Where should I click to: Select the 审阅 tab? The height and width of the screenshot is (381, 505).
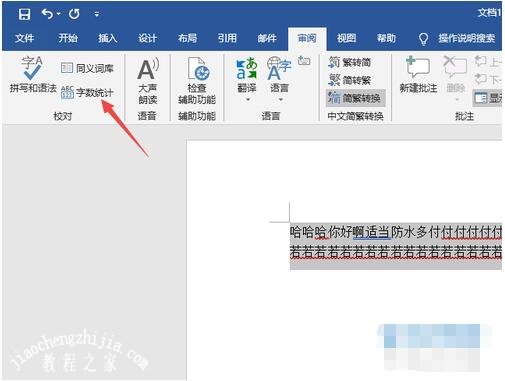click(x=307, y=38)
